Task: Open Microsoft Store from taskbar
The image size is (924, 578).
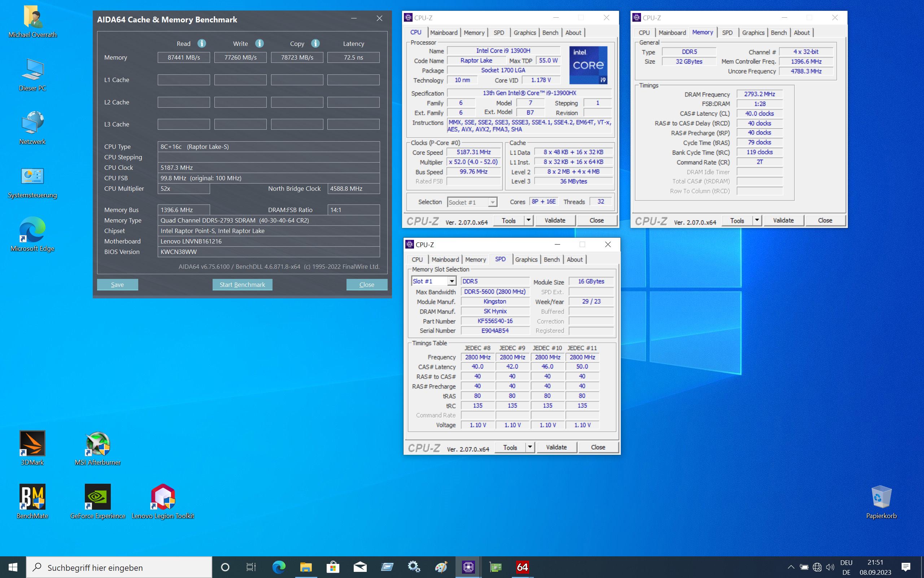Action: pos(333,567)
